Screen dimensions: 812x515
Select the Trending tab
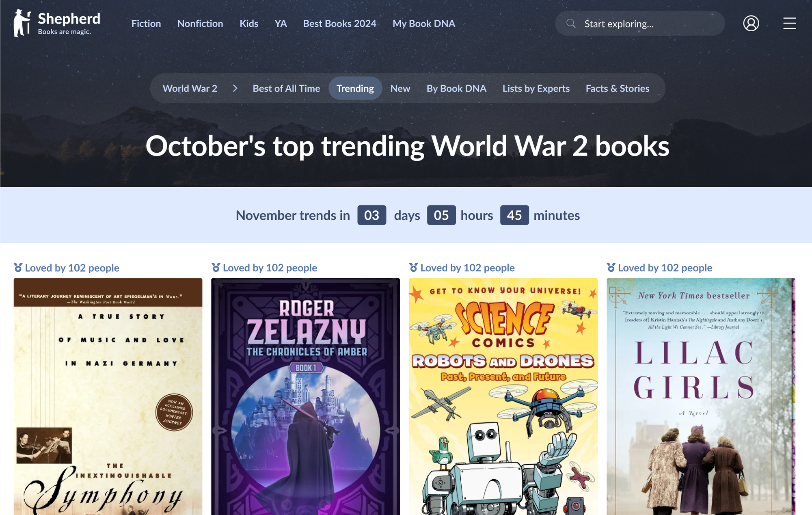355,88
